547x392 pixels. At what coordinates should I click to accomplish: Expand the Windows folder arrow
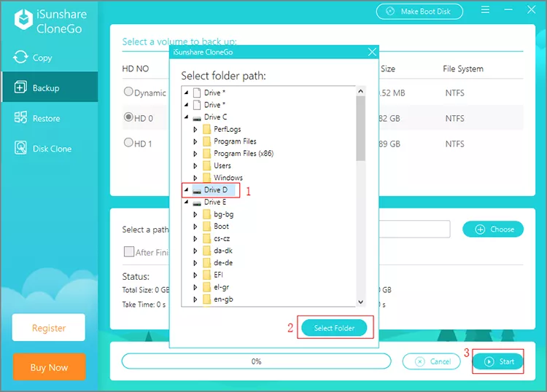[x=195, y=178]
